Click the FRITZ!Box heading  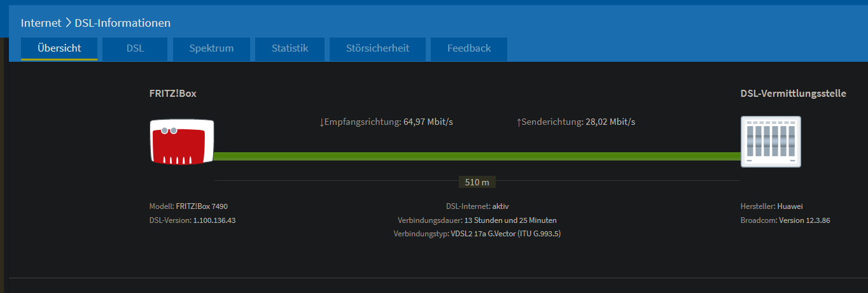coord(173,94)
